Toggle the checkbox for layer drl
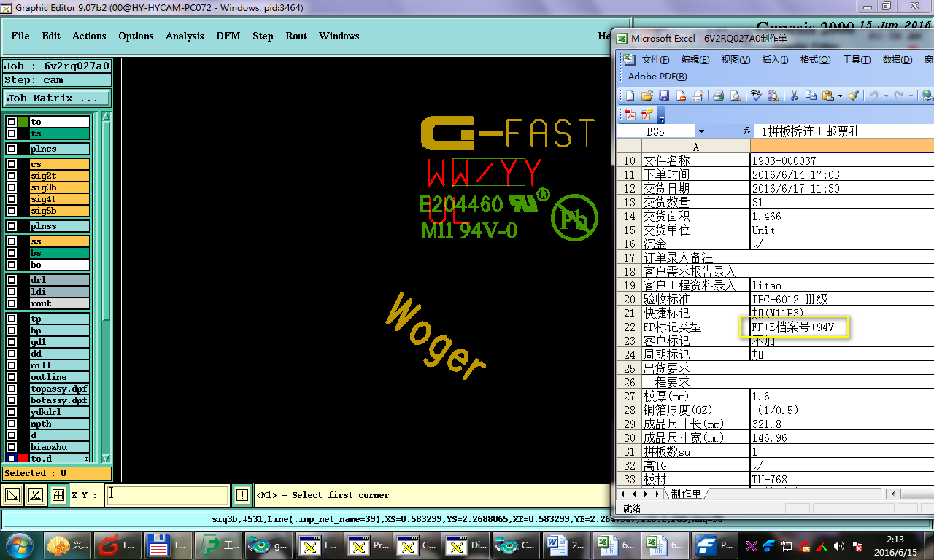Viewport: 934px width, 560px height. (x=12, y=280)
